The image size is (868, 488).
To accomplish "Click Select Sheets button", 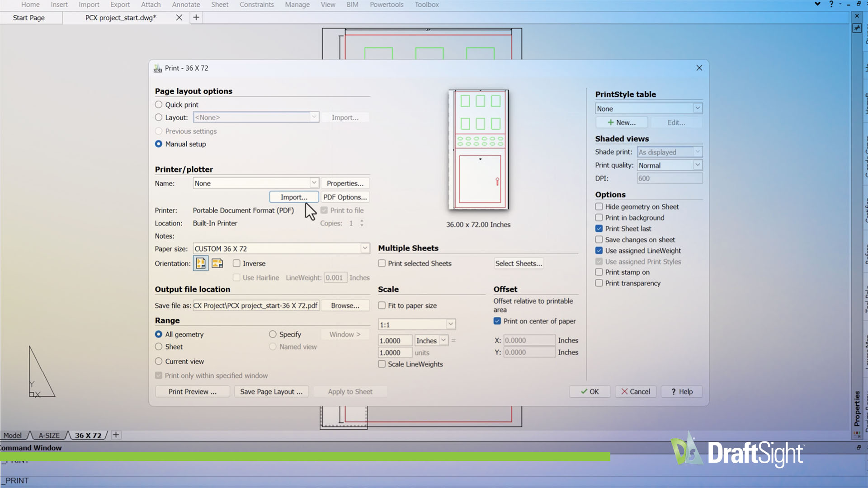I will 519,263.
